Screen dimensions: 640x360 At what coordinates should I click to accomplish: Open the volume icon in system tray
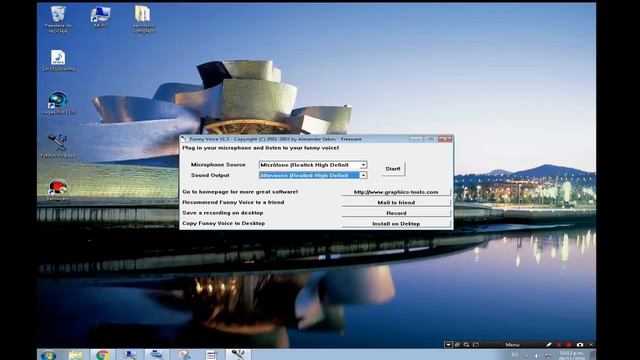pos(536,356)
